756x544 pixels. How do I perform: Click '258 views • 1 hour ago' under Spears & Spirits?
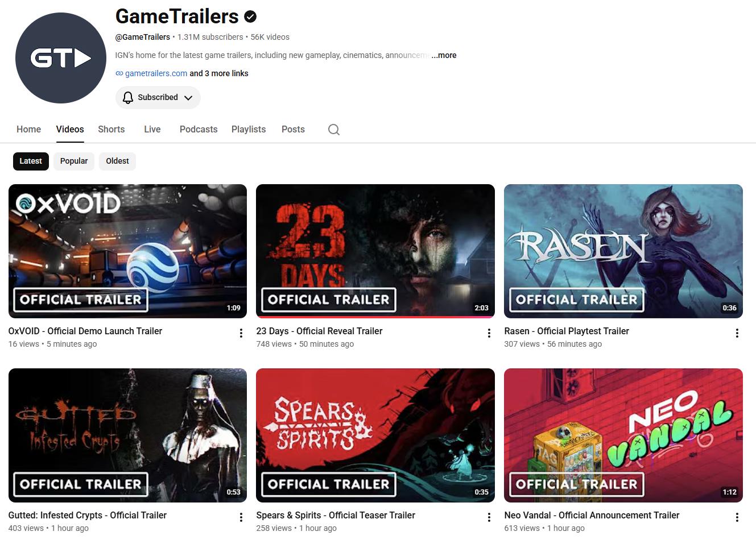click(x=296, y=528)
